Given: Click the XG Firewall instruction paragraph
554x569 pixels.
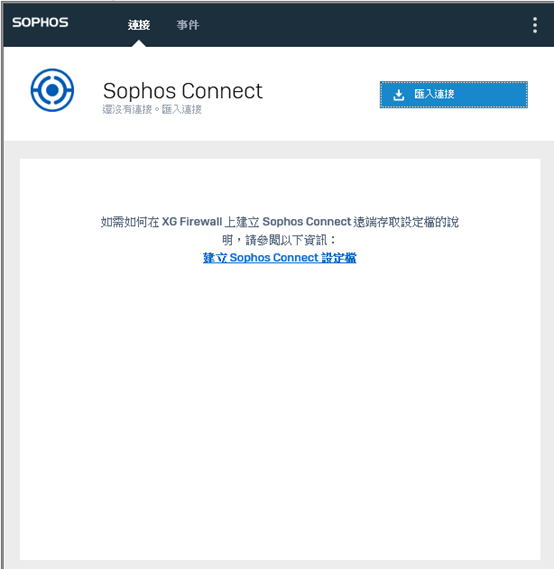Looking at the screenshot, I should click(279, 231).
